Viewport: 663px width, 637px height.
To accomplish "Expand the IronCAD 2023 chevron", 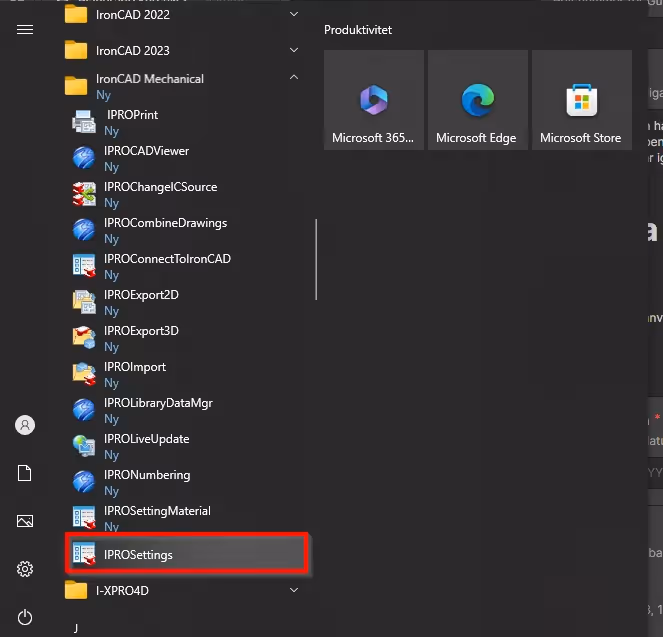I will pyautogui.click(x=294, y=50).
